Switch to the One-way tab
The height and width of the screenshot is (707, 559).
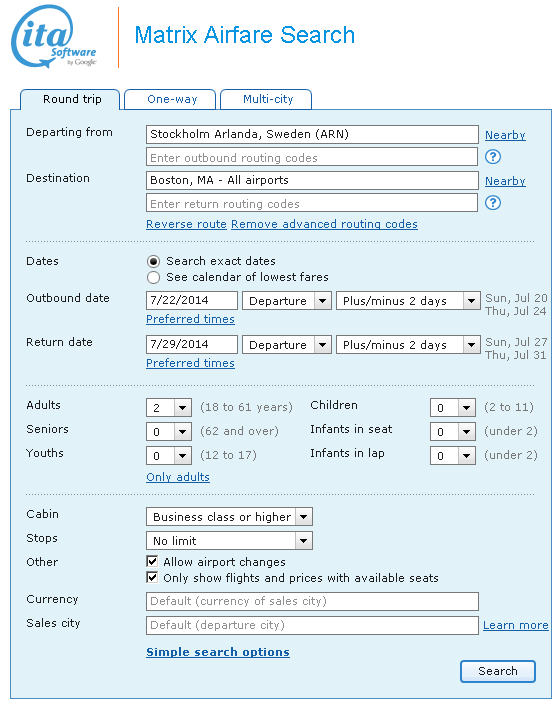(170, 99)
